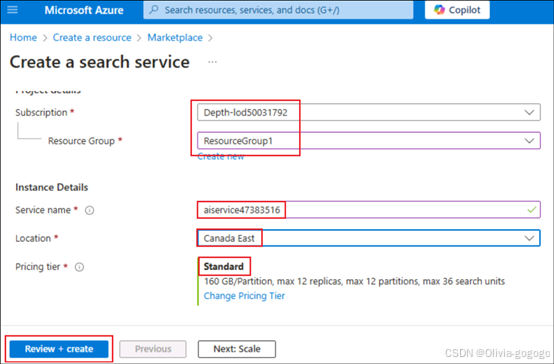Open the Subscription dropdown
Image resolution: width=554 pixels, height=364 pixels.
click(369, 112)
